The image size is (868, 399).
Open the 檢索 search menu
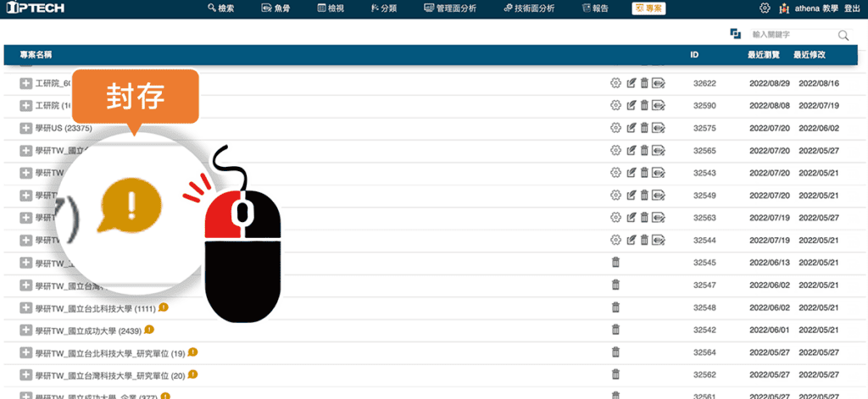coord(220,8)
